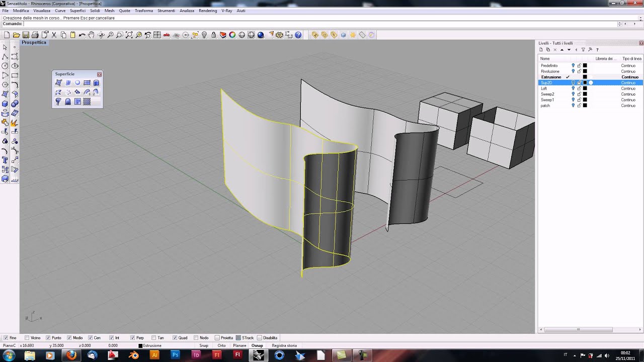Open the Modifica menu

click(21, 11)
